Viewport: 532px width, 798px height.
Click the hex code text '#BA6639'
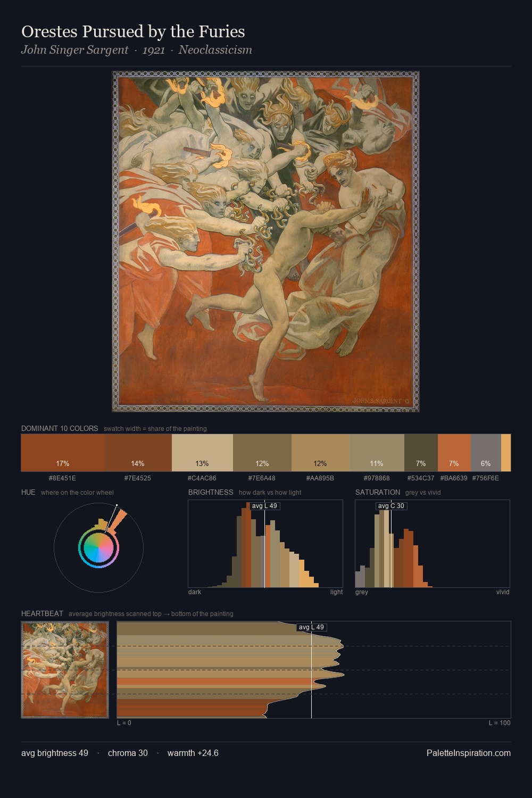tap(454, 478)
